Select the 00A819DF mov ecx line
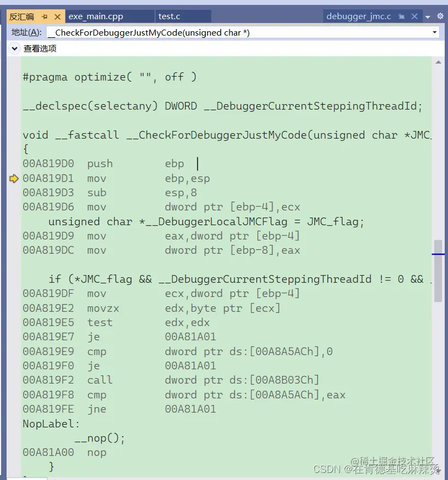Viewport: 448px width, 480px height. (x=161, y=294)
